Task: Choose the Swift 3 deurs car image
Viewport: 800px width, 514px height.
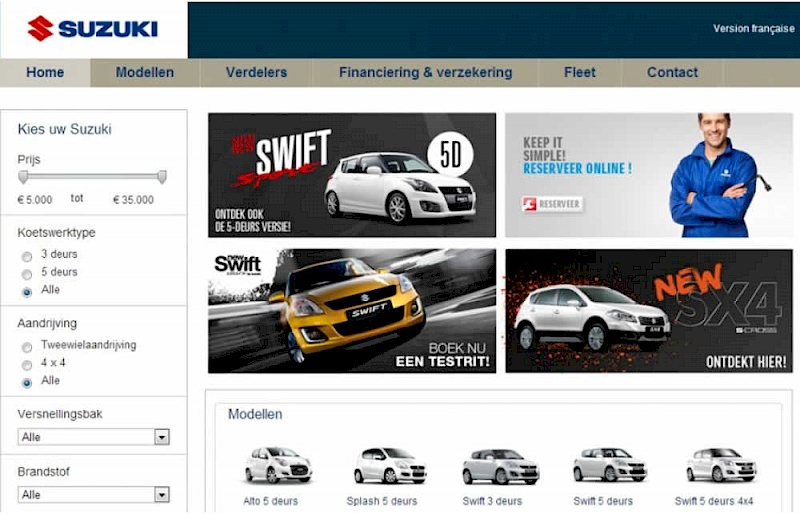Action: tap(500, 466)
